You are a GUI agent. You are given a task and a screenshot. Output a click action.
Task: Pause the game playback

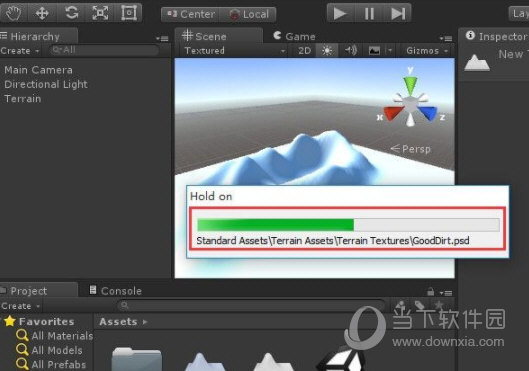coord(369,13)
